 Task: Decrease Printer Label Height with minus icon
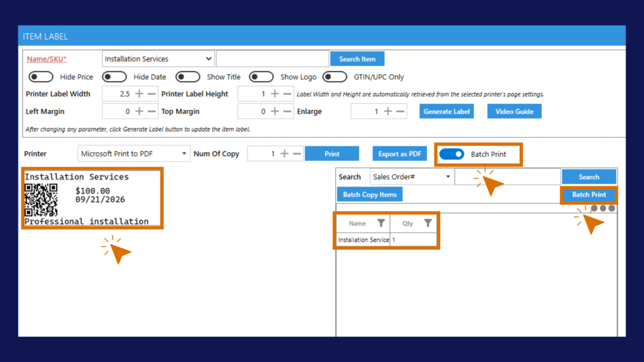(x=287, y=94)
